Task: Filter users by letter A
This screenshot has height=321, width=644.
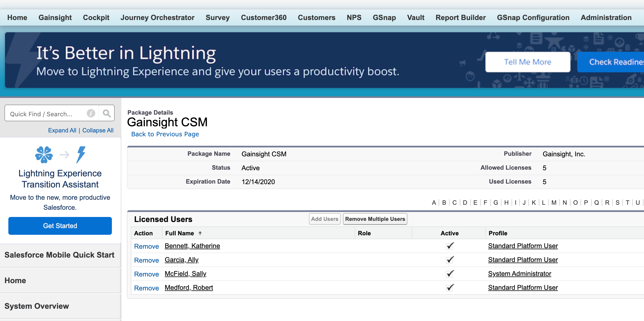Action: (x=434, y=203)
